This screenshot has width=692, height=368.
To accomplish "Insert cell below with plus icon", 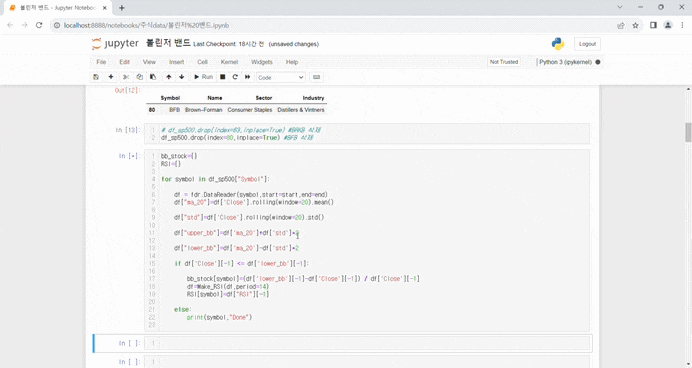I will click(x=111, y=77).
